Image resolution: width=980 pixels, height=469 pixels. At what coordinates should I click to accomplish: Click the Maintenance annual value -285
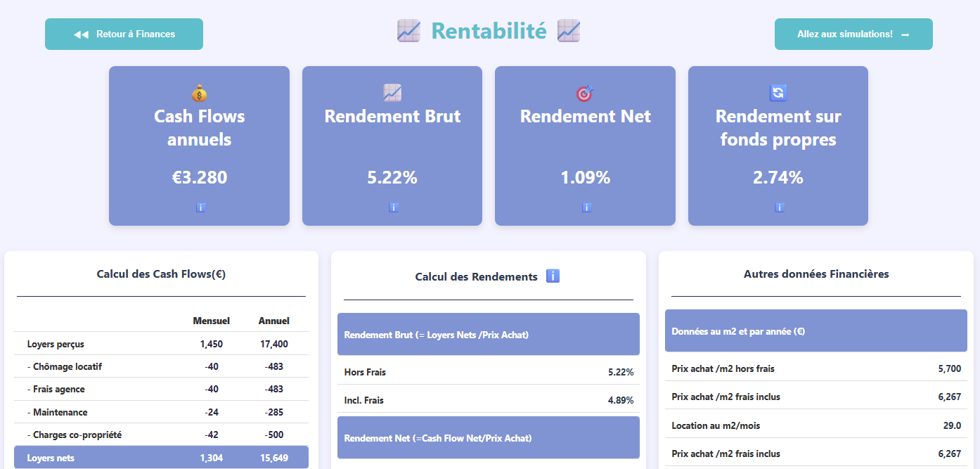(x=274, y=412)
